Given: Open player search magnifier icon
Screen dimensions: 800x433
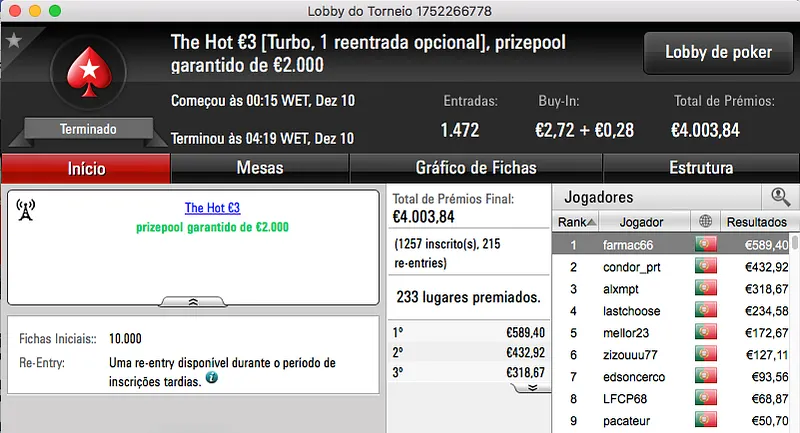Looking at the screenshot, I should point(779,197).
